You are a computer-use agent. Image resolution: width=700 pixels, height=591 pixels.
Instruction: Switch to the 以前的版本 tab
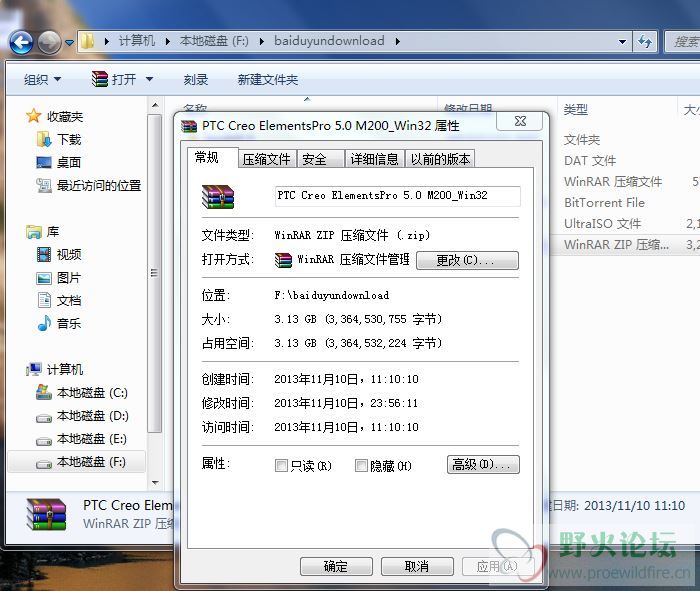440,159
